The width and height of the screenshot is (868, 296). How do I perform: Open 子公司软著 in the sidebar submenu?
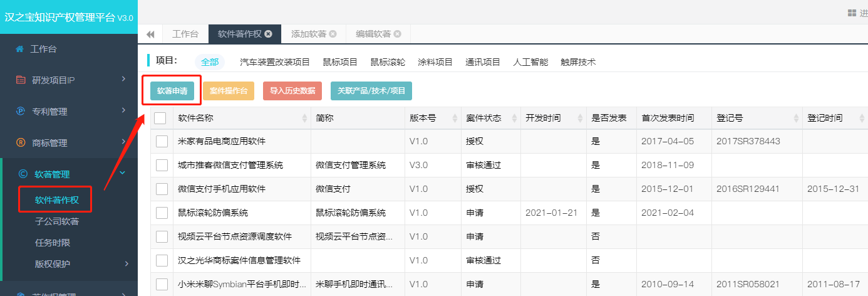[57, 222]
